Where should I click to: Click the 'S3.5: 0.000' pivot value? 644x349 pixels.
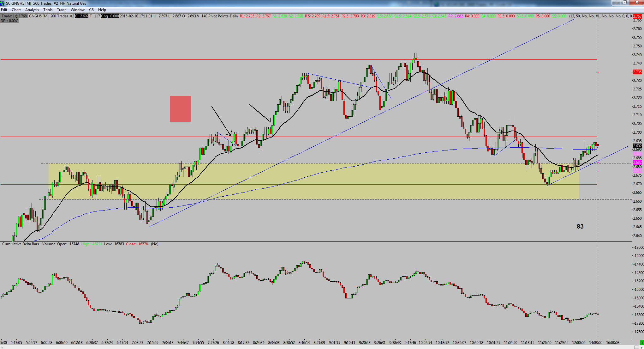525,16
